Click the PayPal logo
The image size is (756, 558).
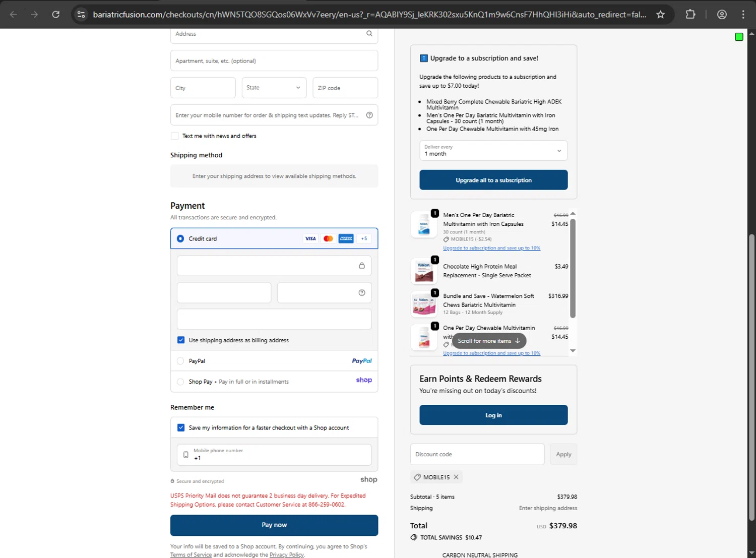(362, 361)
